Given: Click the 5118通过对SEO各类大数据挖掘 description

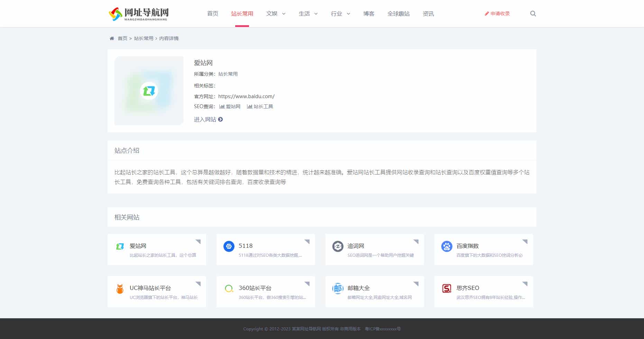Looking at the screenshot, I should point(270,255).
